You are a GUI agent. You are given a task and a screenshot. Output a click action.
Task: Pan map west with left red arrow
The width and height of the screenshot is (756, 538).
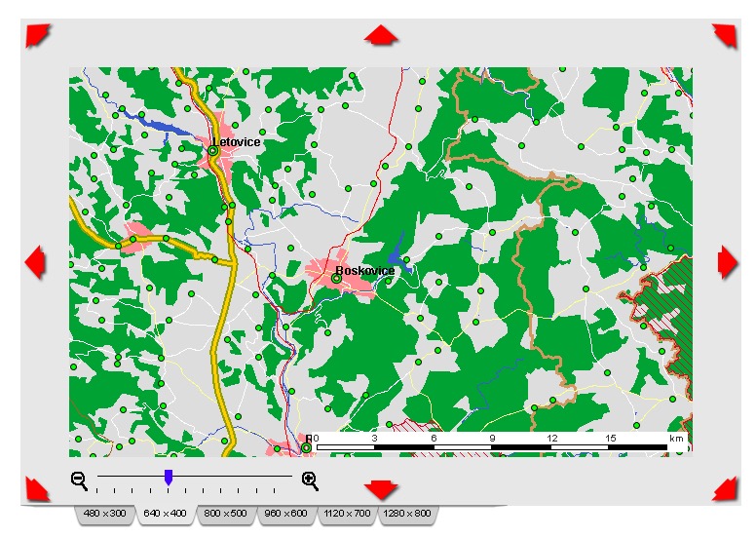tap(35, 262)
